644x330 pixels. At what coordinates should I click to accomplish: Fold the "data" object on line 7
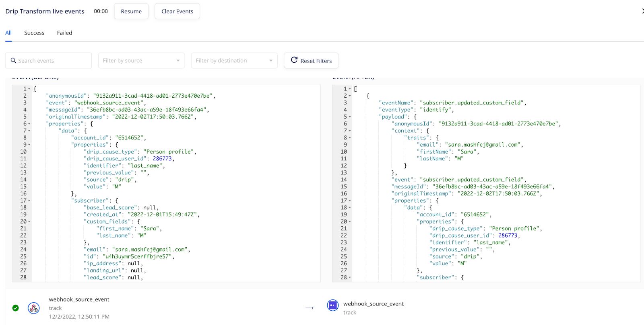29,131
